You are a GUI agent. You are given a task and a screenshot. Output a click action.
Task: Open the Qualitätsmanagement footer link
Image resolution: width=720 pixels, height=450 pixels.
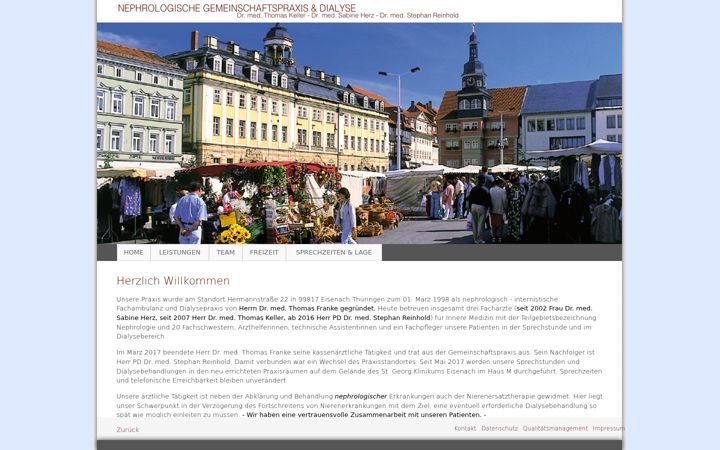(x=555, y=428)
